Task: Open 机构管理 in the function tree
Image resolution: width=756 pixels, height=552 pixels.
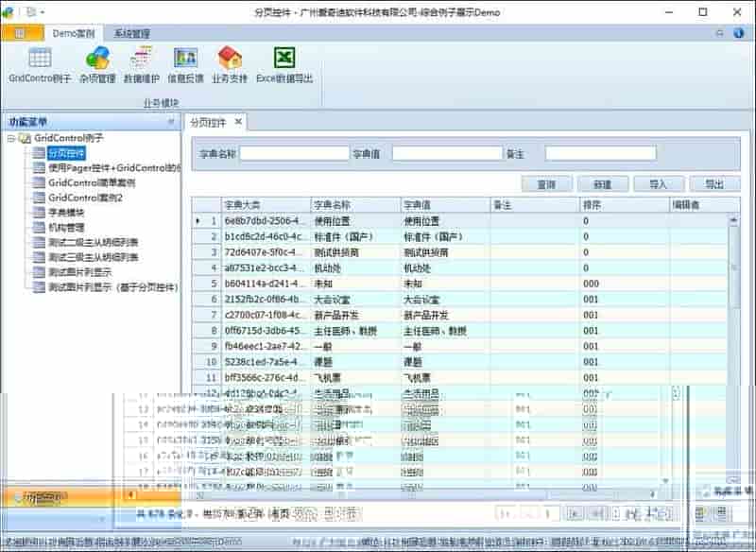Action: coord(66,228)
